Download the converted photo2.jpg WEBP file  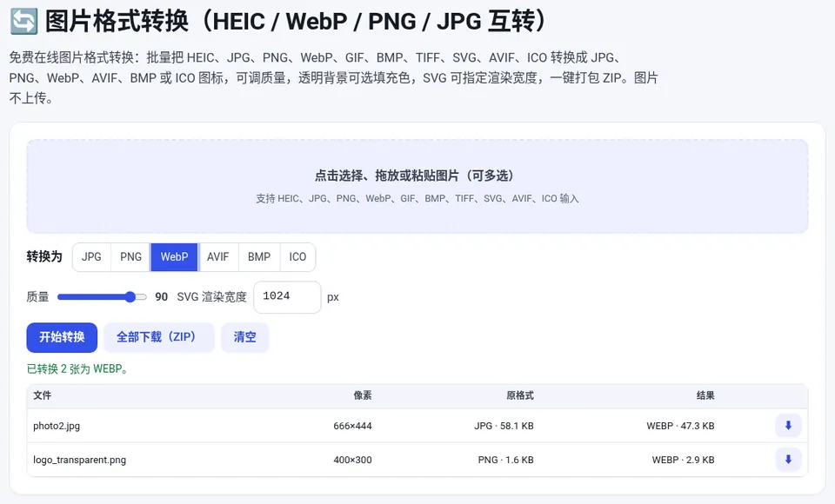tap(788, 425)
